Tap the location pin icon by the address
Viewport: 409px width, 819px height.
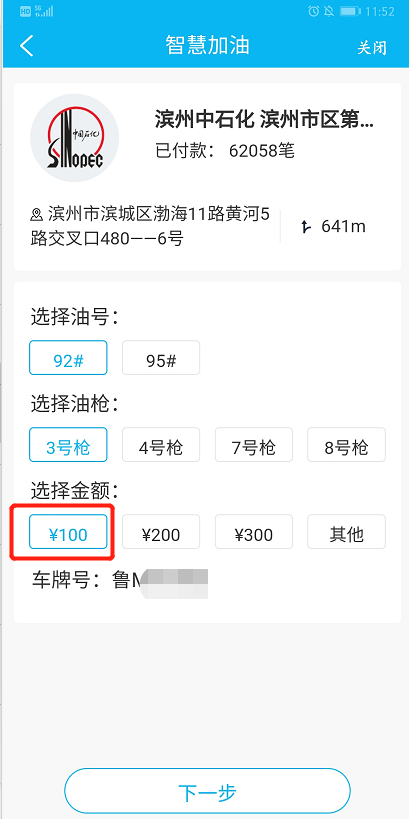pos(37,214)
